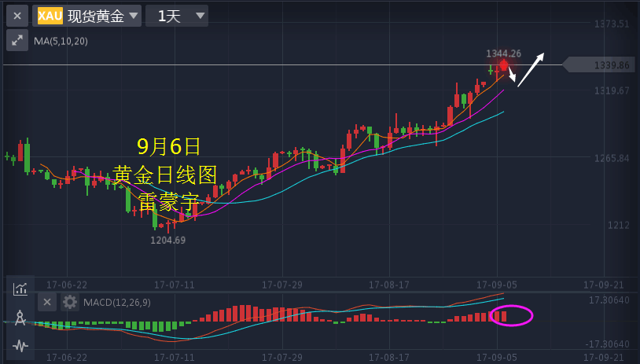
Task: Remove the MACD indicator with its X
Action: point(47,303)
